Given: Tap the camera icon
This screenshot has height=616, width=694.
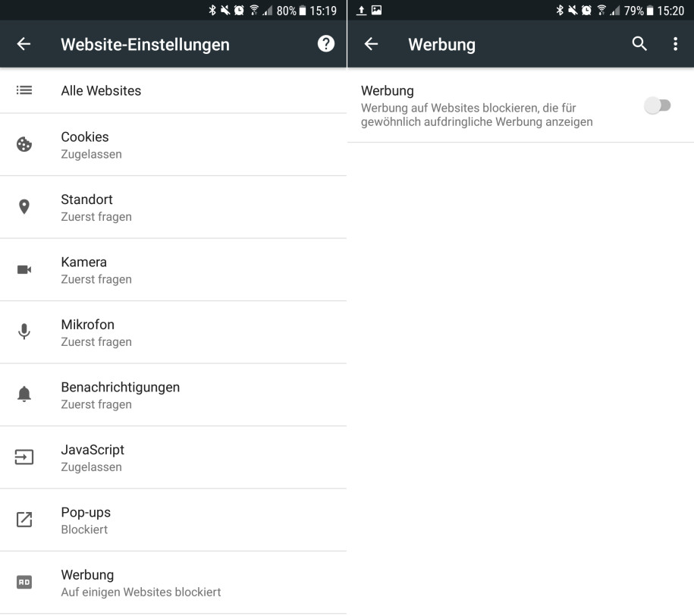Looking at the screenshot, I should tap(24, 269).
